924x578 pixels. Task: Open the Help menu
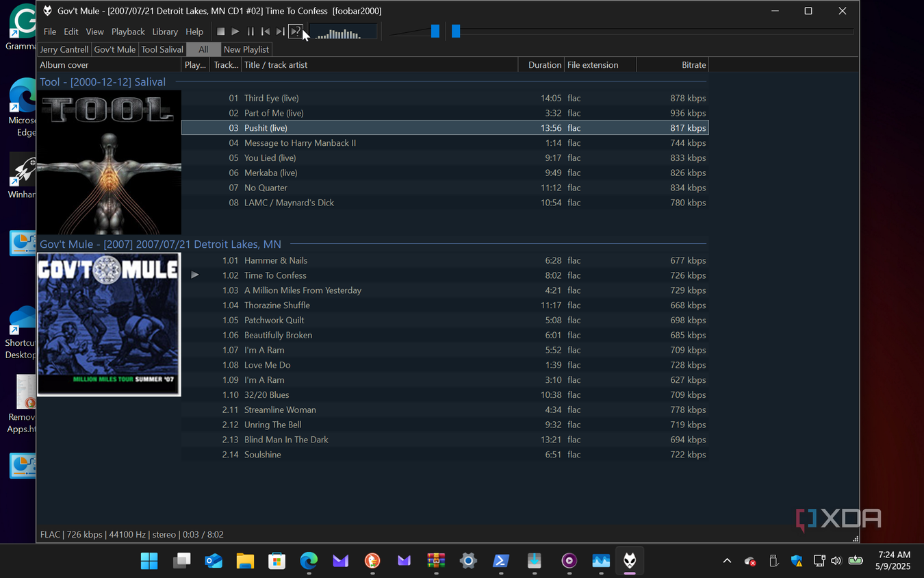coord(194,32)
